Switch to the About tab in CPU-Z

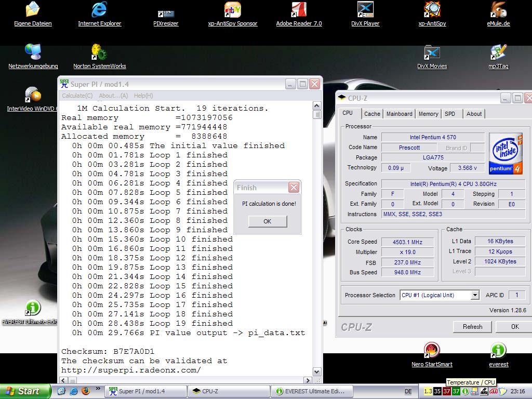pos(474,114)
